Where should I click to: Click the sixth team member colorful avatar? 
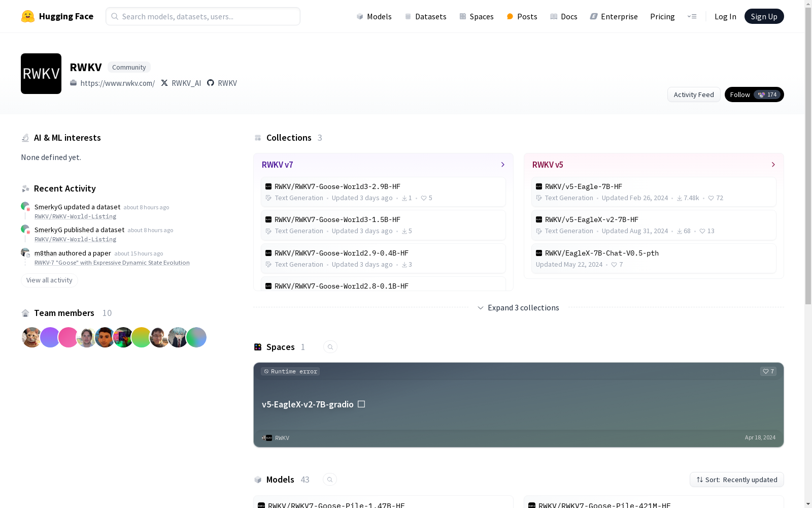(123, 337)
